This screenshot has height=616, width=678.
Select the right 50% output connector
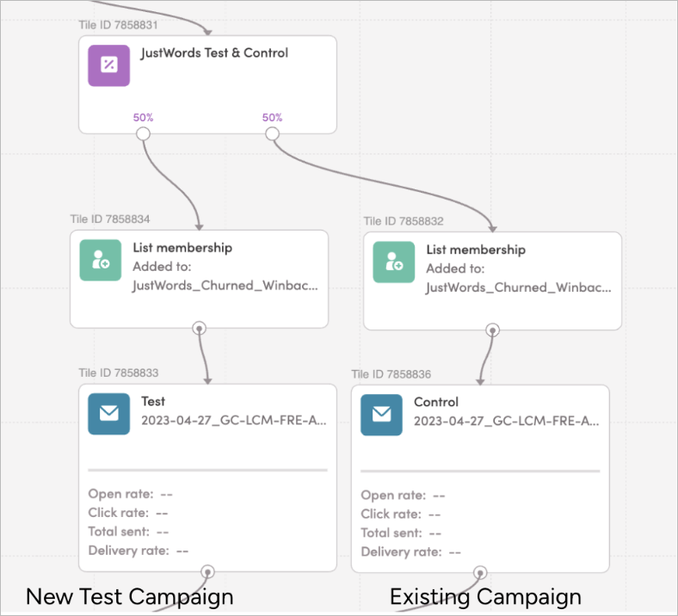tap(272, 133)
